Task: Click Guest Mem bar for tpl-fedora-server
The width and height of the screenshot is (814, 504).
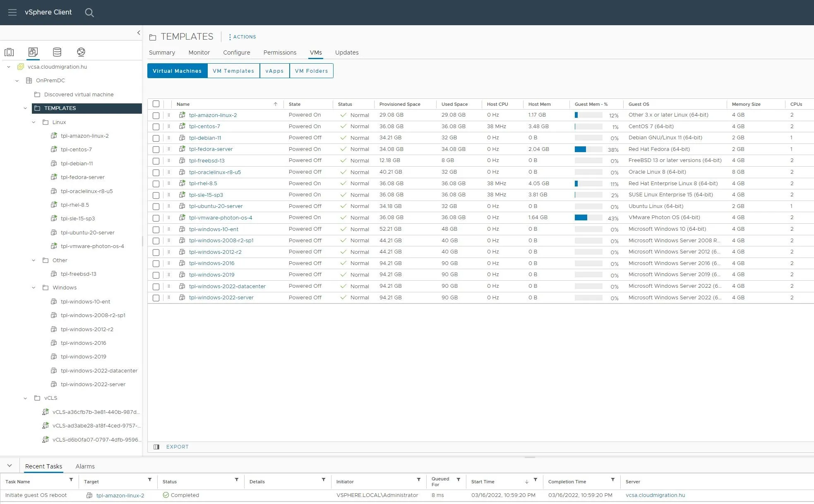Action: click(x=588, y=149)
